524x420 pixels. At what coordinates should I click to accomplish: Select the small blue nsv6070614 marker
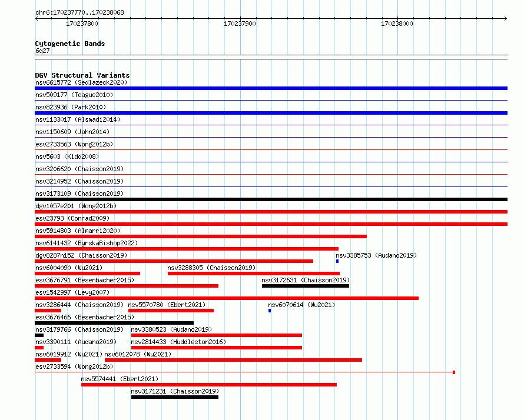[x=270, y=311]
